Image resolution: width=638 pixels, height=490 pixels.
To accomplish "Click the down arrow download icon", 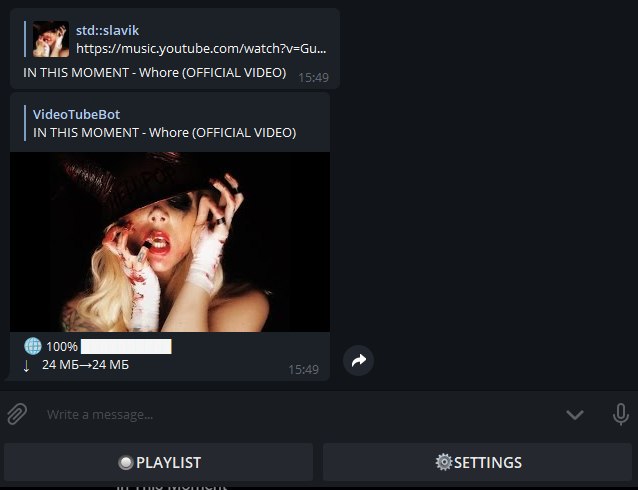I will [x=26, y=365].
